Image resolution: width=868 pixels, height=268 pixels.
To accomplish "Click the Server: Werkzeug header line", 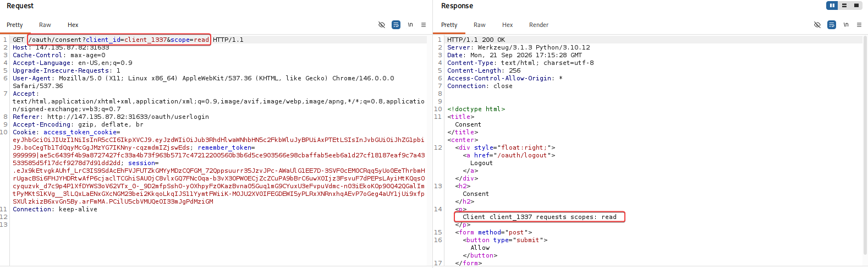I will 519,47.
